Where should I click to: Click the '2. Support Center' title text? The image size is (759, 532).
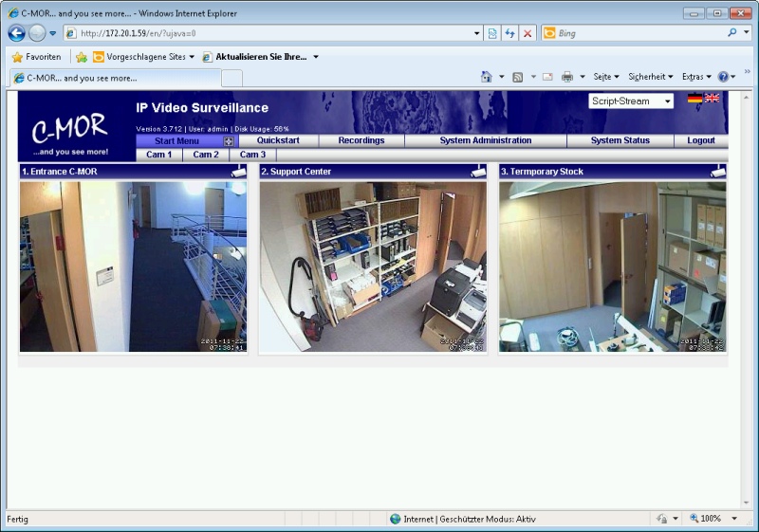pos(296,172)
